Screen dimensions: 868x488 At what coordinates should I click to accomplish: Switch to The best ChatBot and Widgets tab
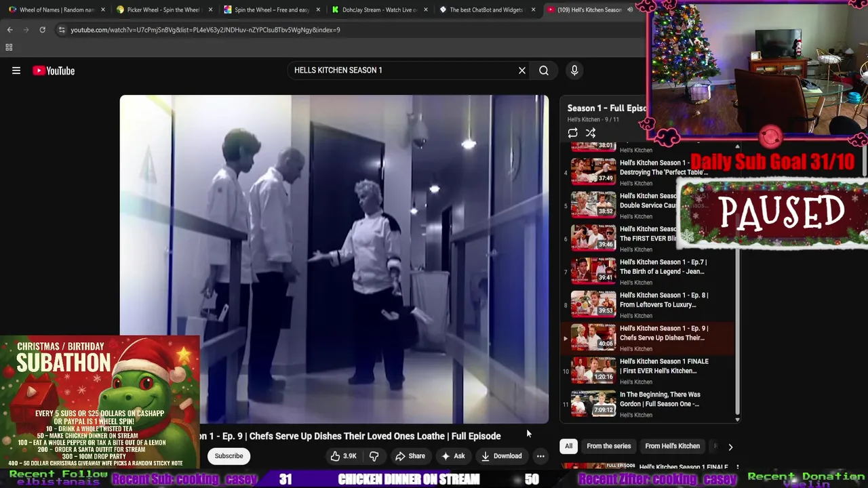[486, 9]
